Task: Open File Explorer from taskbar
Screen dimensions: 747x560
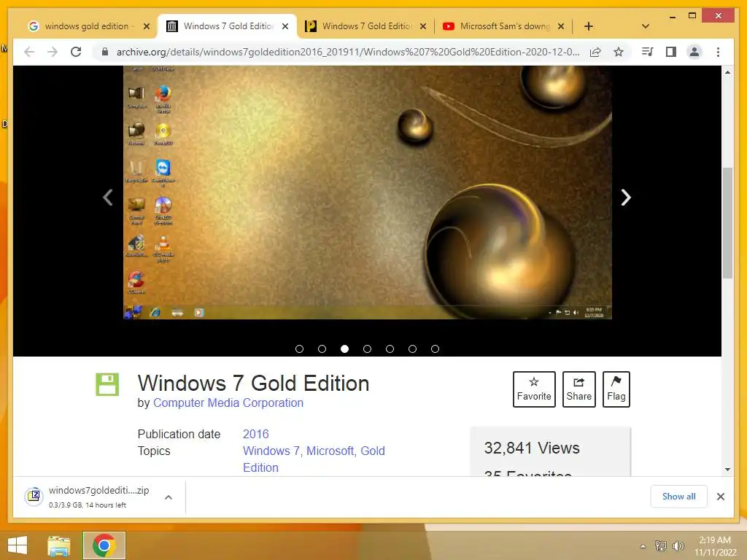Action: coord(58,545)
